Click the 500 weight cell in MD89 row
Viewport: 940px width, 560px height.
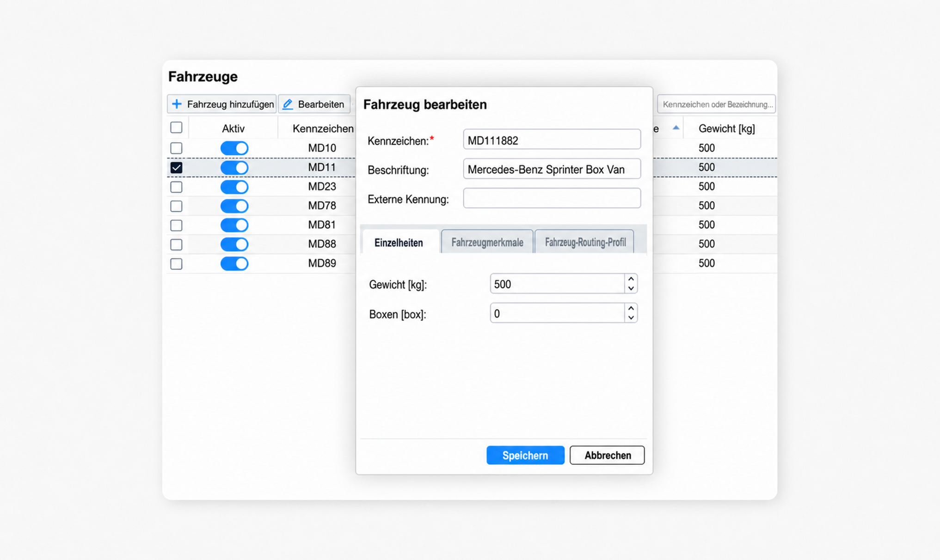click(x=707, y=263)
